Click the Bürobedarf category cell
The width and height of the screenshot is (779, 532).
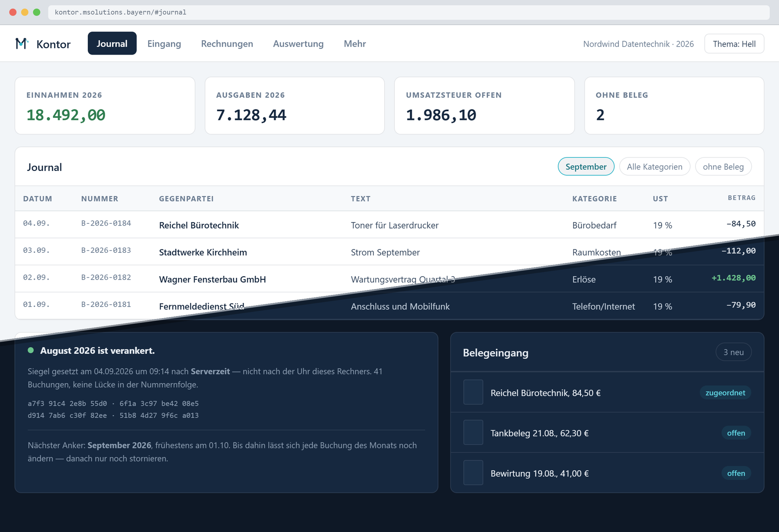[x=594, y=225]
